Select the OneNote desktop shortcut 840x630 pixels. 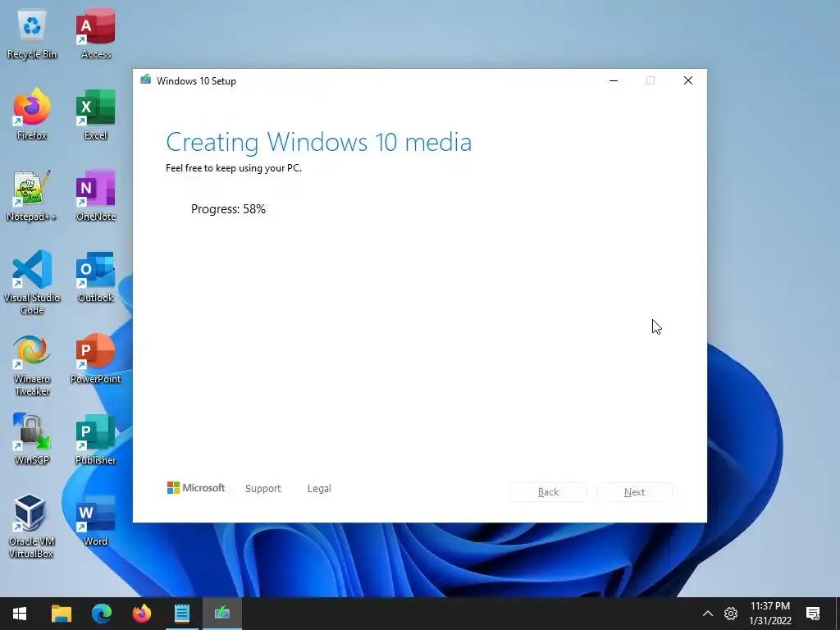click(95, 196)
